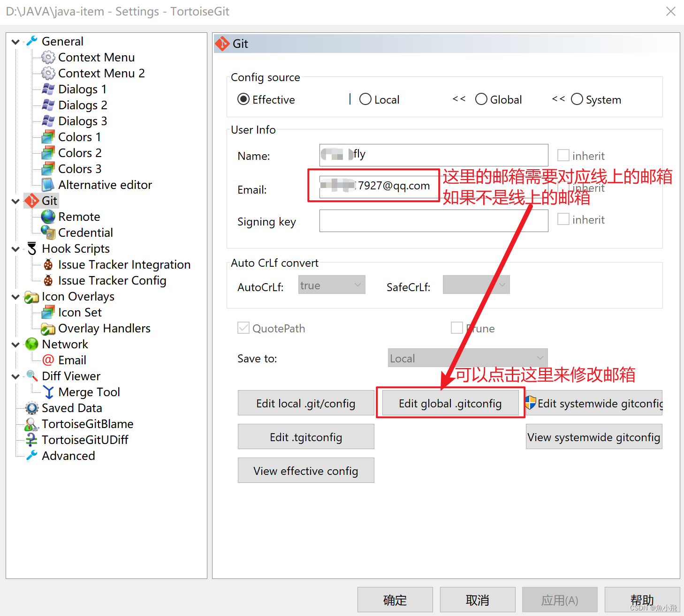Toggle the Prune checkbox
This screenshot has width=684, height=616.
[x=456, y=328]
